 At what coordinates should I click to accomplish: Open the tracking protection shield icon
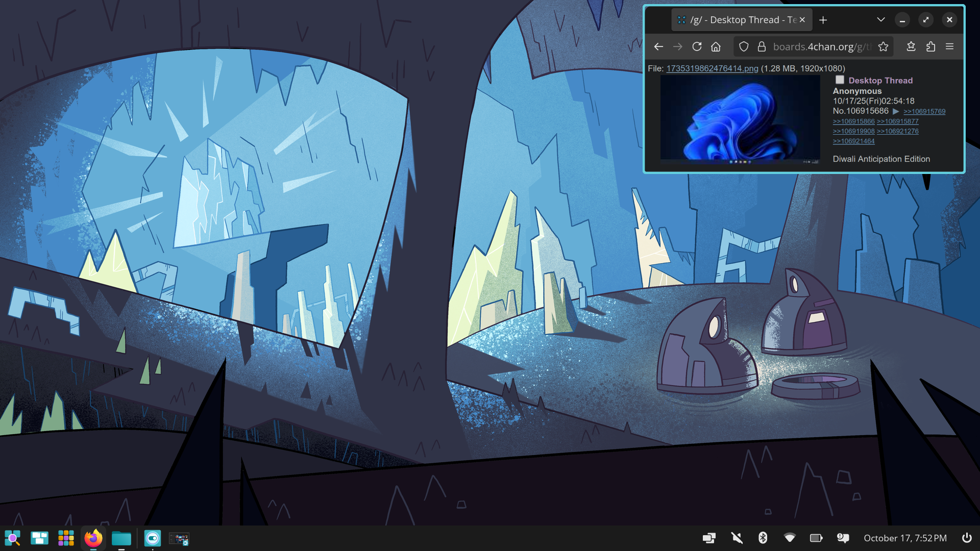pyautogui.click(x=744, y=46)
